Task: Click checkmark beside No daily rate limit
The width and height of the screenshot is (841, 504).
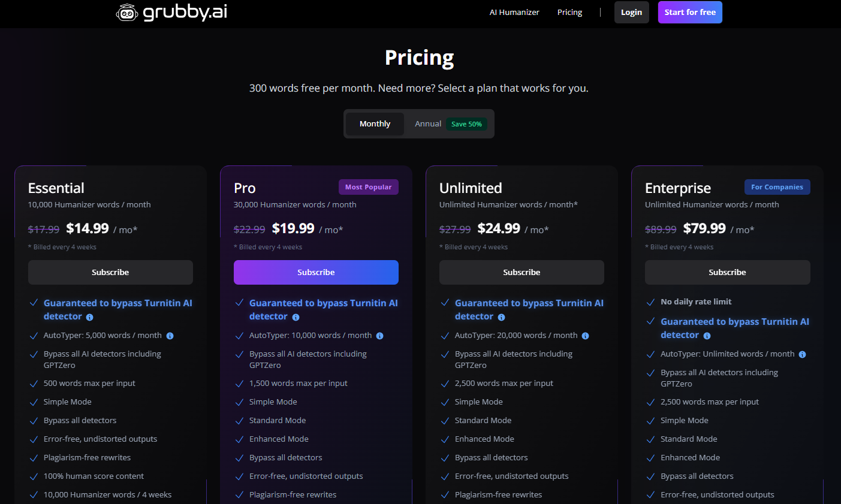Action: (650, 302)
